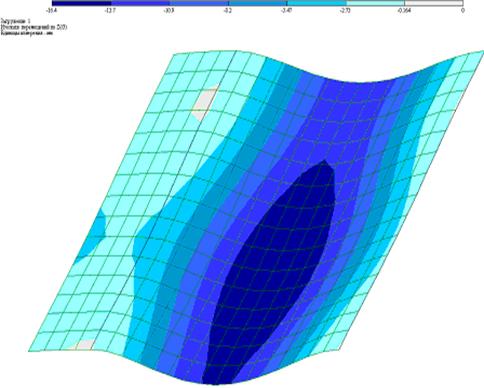Click the -13.7 legend value label
Viewport: 484px width, 388px height.
111,10
